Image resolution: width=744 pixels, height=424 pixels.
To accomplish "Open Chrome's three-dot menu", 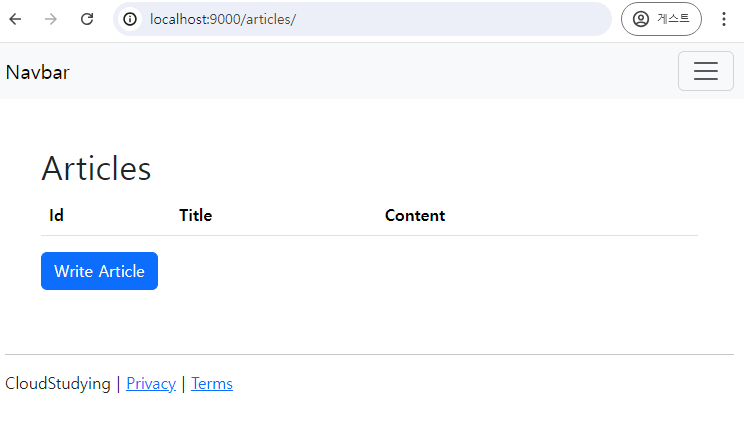I will [x=724, y=19].
